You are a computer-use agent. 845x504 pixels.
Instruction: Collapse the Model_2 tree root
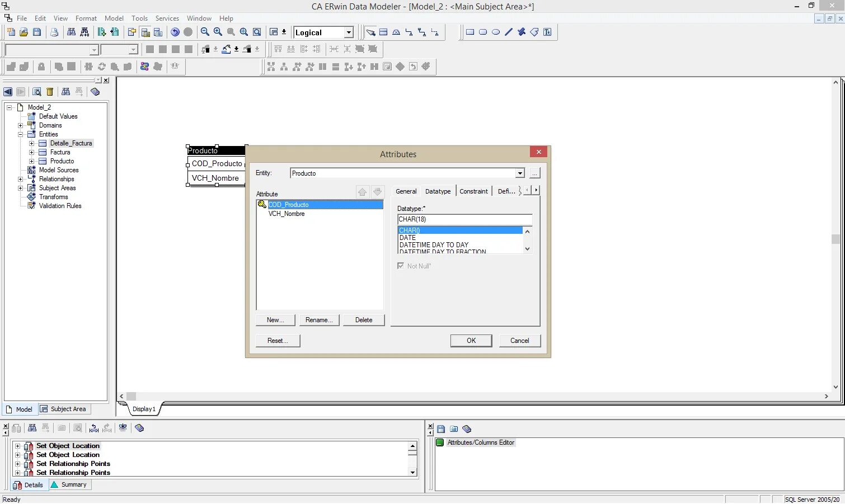(x=10, y=107)
